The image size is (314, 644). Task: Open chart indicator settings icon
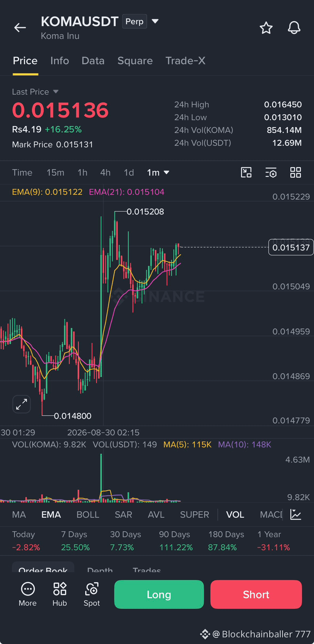271,173
